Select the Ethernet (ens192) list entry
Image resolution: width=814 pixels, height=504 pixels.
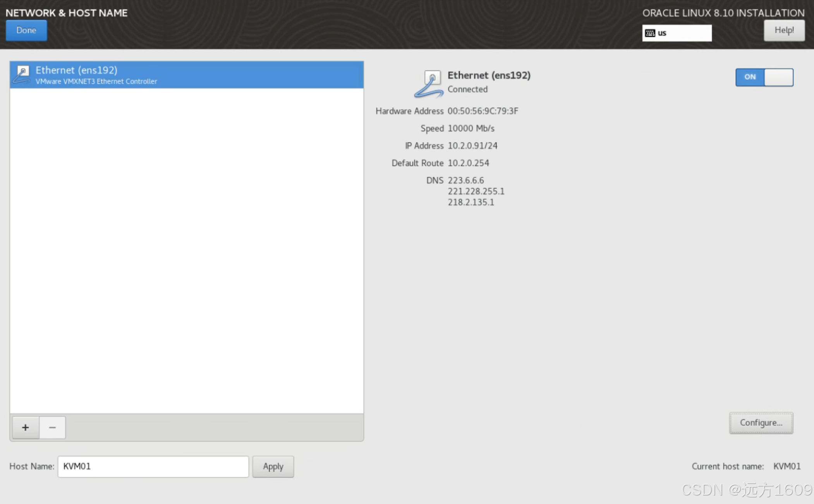[x=186, y=75]
